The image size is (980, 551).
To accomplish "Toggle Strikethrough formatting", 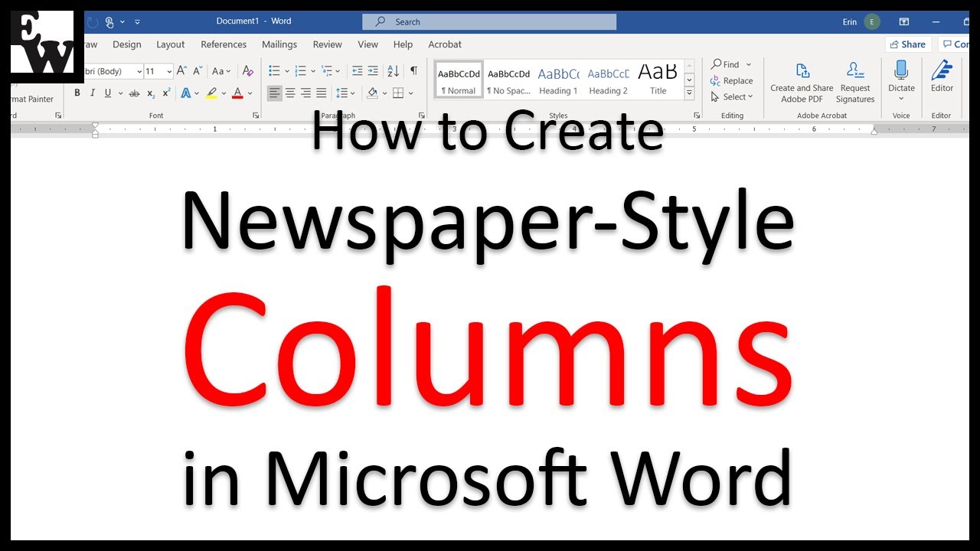I will click(x=134, y=93).
